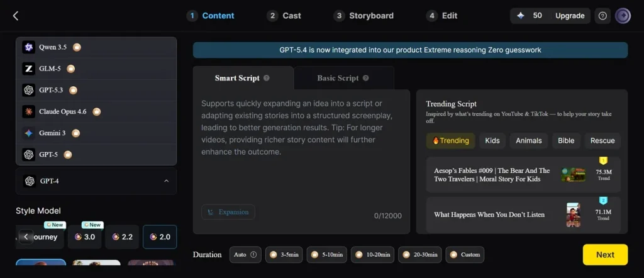Go back using the top-left arrow

click(16, 16)
